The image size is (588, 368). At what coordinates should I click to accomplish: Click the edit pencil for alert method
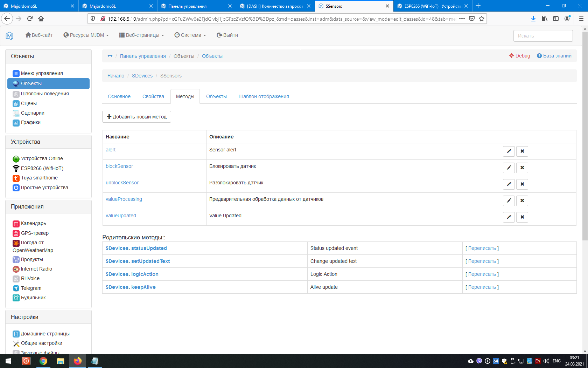click(x=509, y=151)
